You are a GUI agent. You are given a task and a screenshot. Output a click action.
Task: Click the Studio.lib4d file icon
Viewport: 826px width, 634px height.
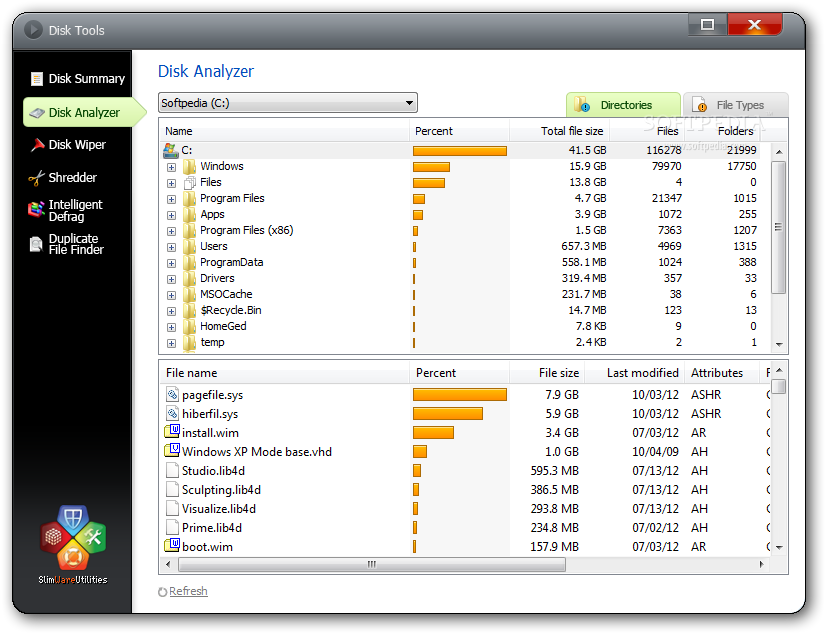(x=172, y=470)
